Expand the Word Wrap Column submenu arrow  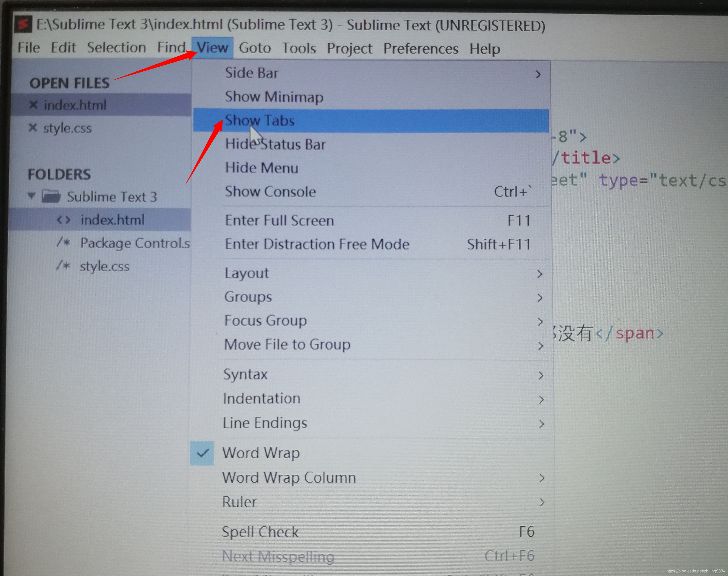click(x=542, y=478)
